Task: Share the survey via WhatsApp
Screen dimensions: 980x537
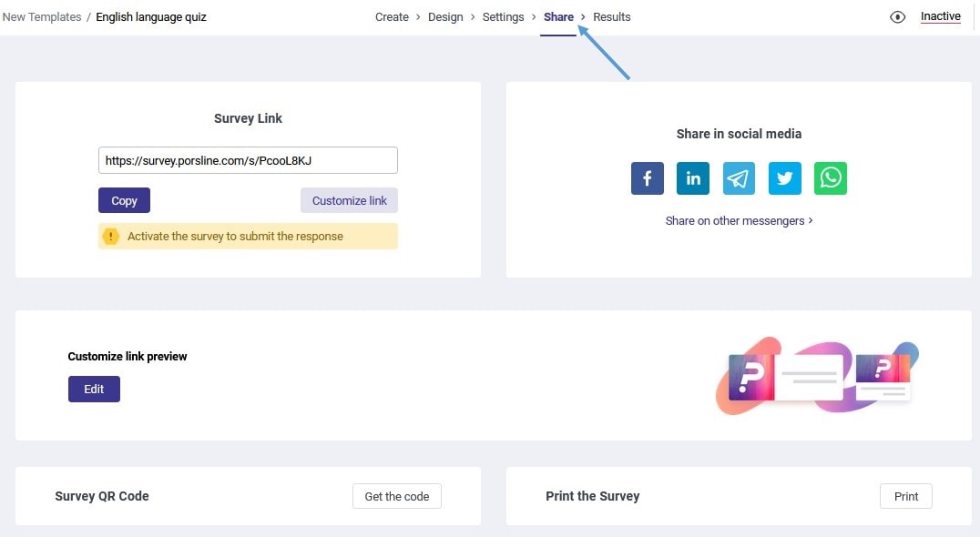Action: pos(830,178)
